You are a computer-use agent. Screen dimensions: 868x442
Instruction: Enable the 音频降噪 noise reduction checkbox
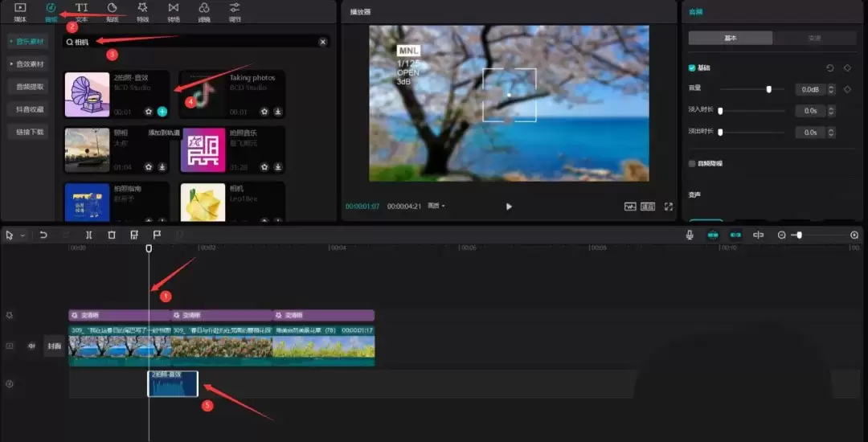pyautogui.click(x=691, y=164)
